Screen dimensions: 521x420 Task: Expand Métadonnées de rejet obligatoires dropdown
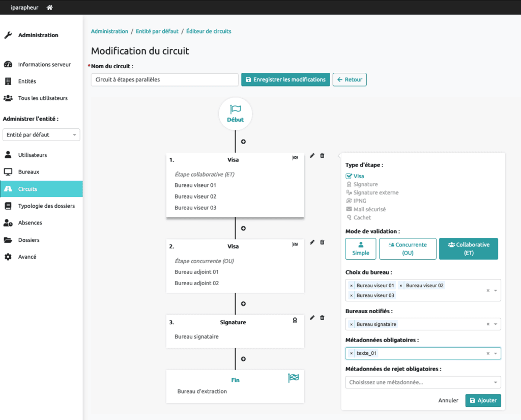[x=495, y=382]
